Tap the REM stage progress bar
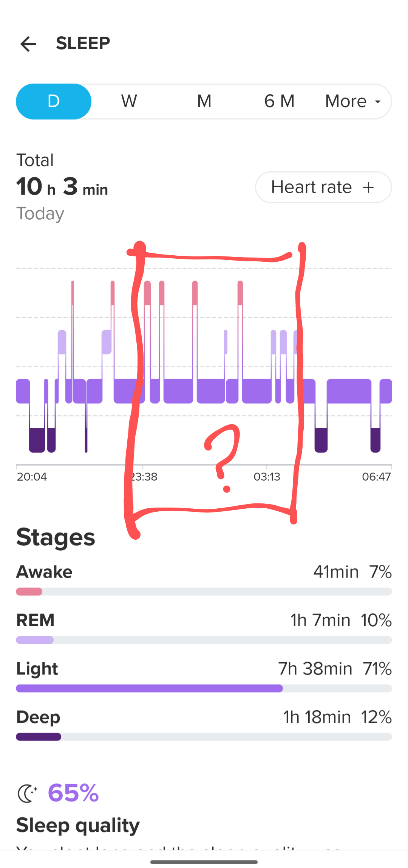The width and height of the screenshot is (408, 868). pyautogui.click(x=204, y=640)
